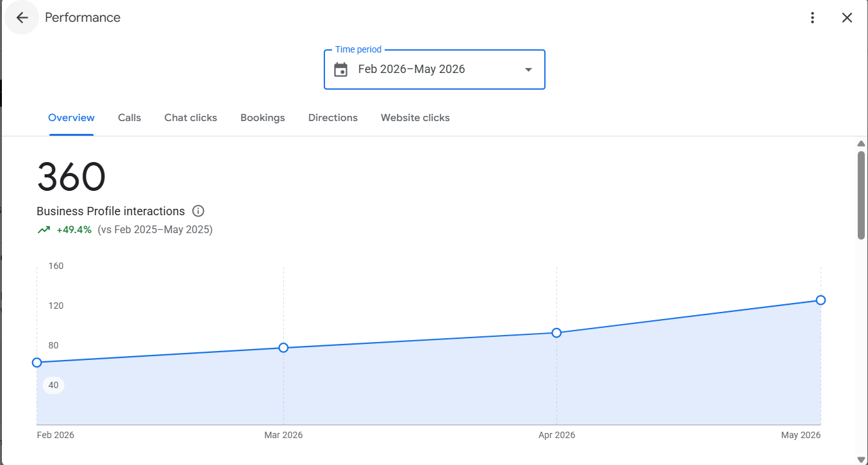Select the Mar 2026 data point
Screen dimensions: 868x465
pyautogui.click(x=283, y=348)
